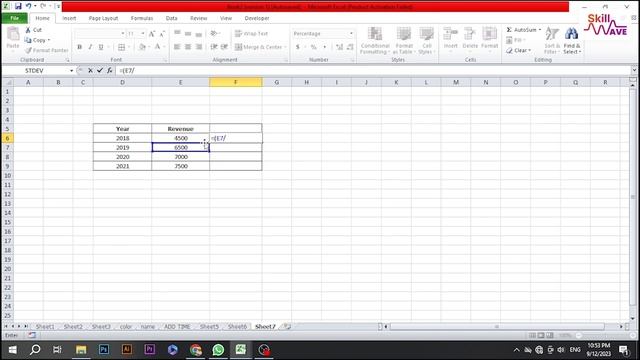Viewport: 640px width, 360px height.
Task: Toggle Align Text Right
Action: point(199,47)
